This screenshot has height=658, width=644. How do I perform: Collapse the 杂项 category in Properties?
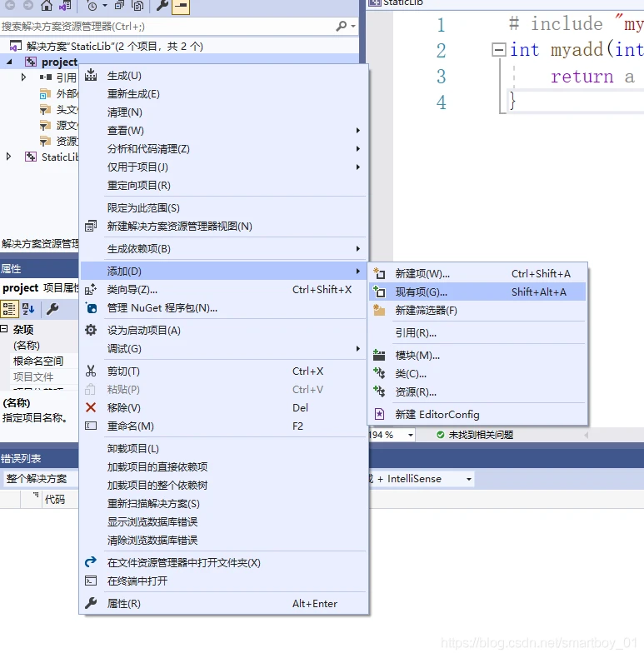pyautogui.click(x=4, y=330)
